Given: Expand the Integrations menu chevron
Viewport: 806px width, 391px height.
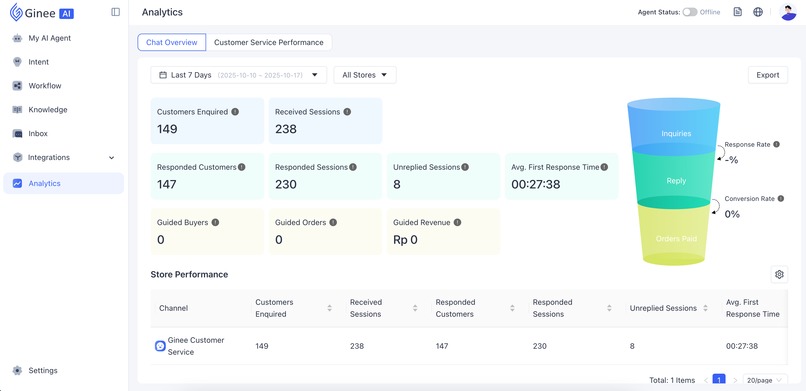Looking at the screenshot, I should click(x=112, y=158).
